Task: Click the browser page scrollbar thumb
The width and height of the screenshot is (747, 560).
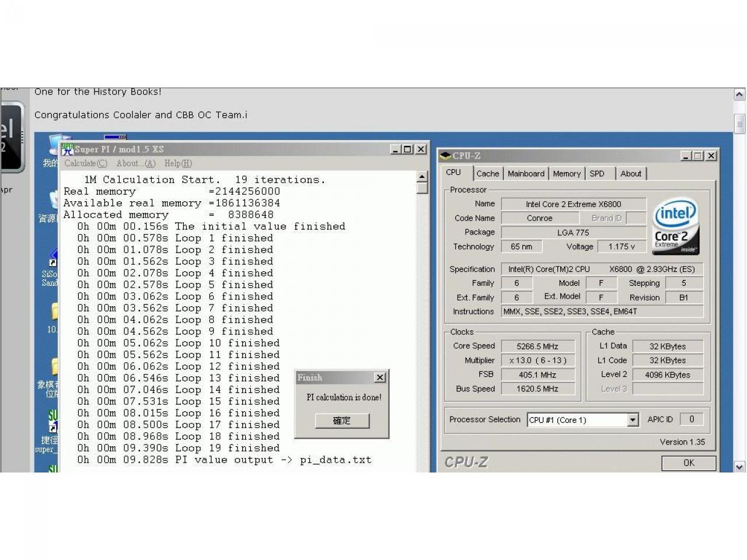Action: [x=739, y=124]
